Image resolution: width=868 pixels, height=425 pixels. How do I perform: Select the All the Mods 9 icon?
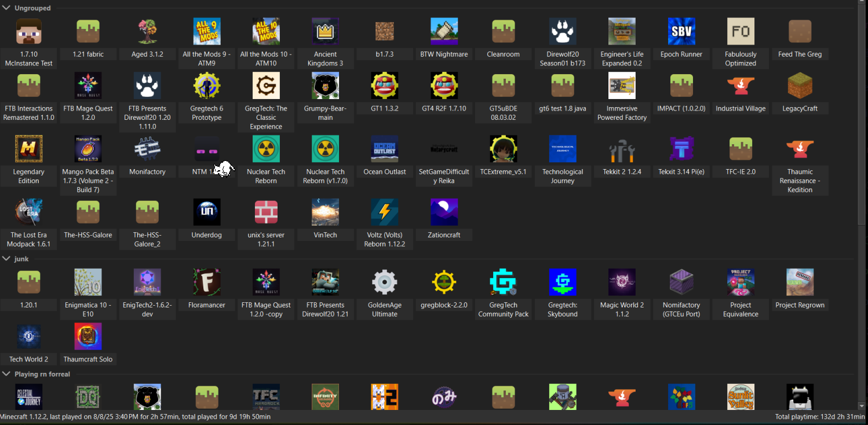207,31
